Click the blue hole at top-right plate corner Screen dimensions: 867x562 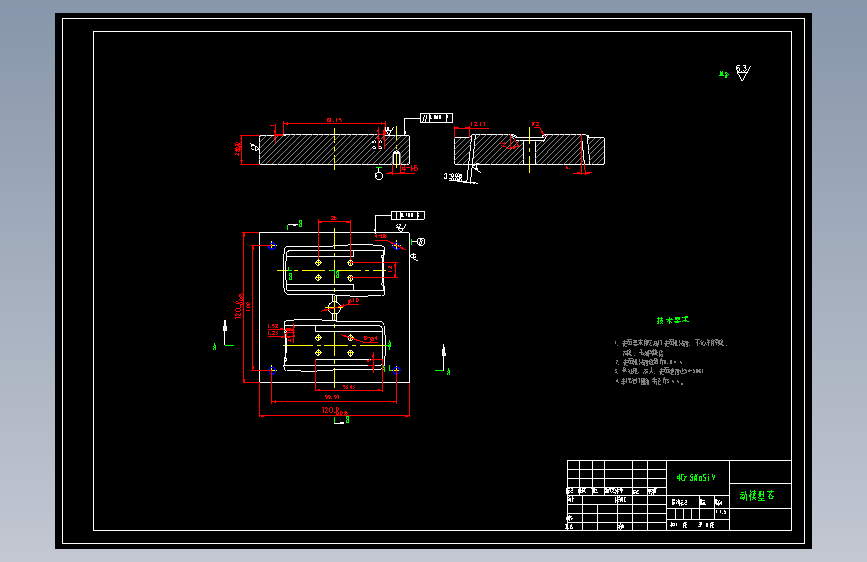pos(396,246)
